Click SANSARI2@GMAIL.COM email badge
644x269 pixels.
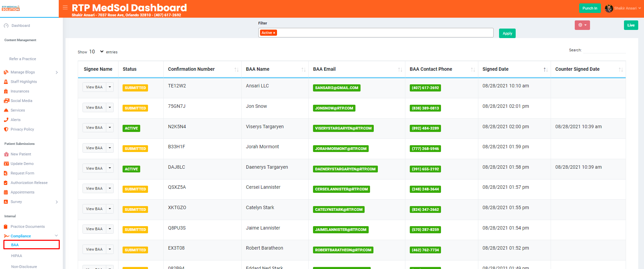click(x=336, y=88)
